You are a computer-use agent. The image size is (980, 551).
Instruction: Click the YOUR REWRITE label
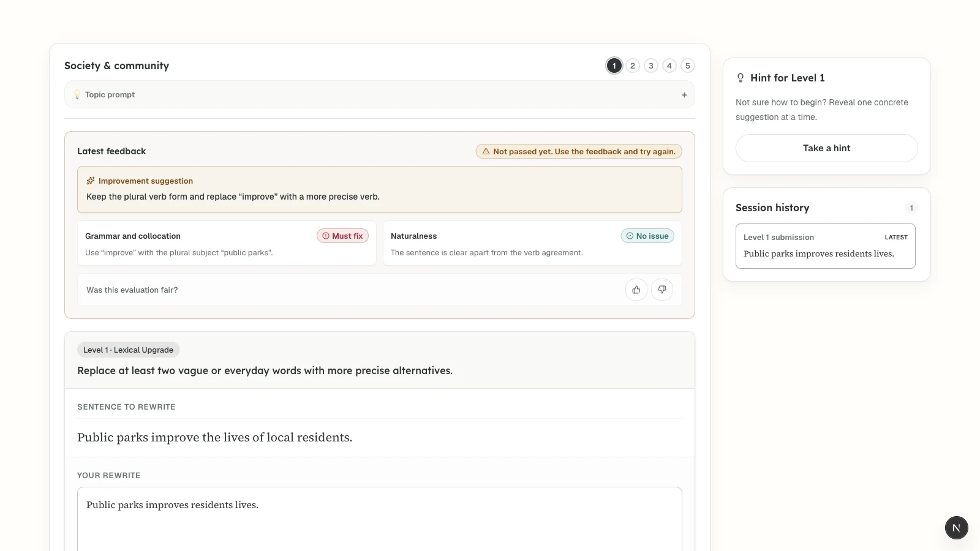coord(108,475)
